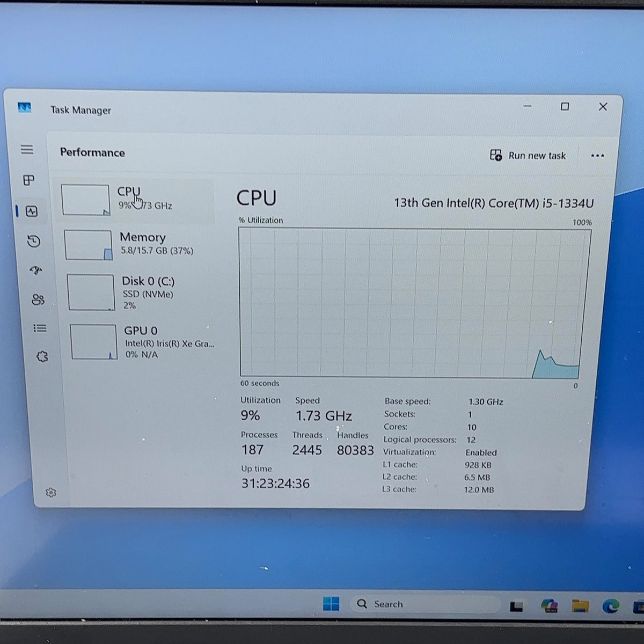Open Copilot icon on the taskbar
Screen dimensions: 644x644
549,606
